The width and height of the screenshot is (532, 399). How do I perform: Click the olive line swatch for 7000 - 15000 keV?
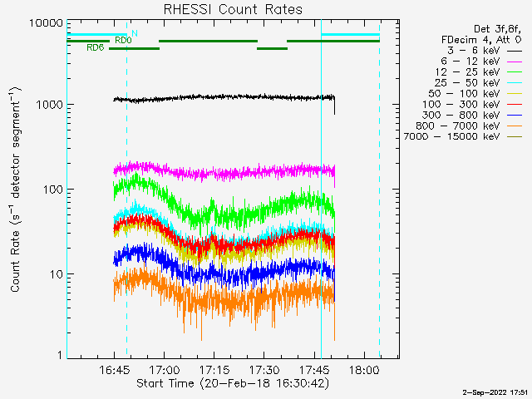[515, 137]
